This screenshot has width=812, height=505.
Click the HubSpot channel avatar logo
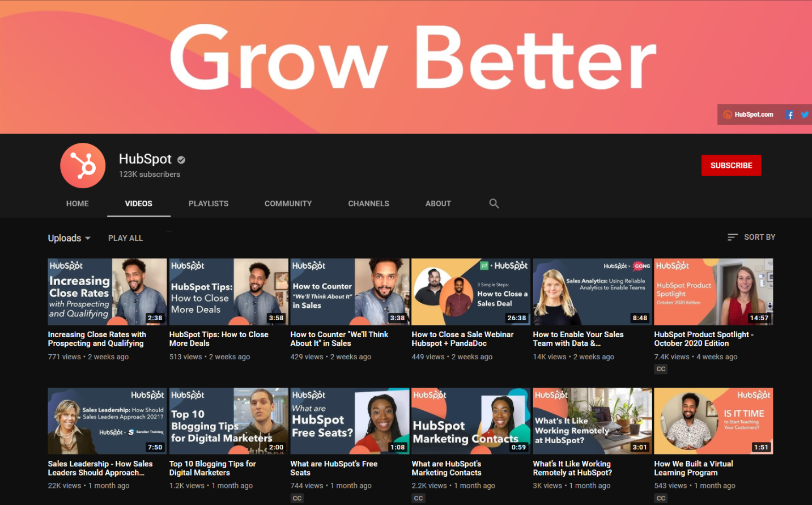[83, 165]
